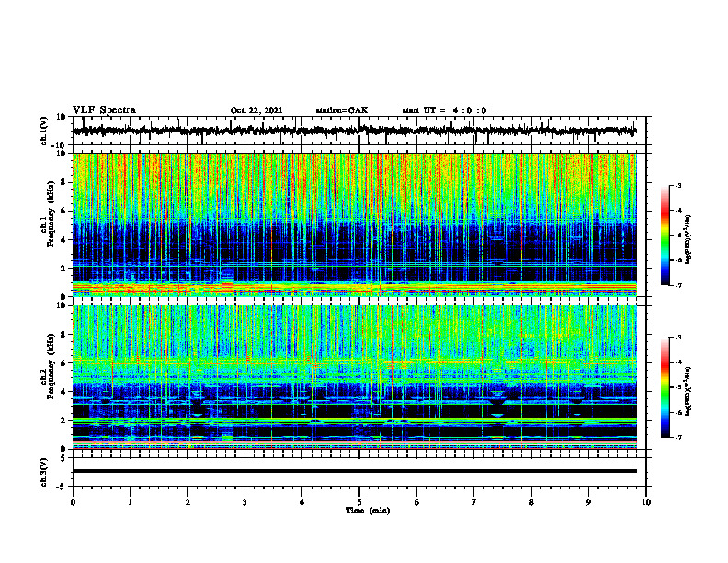Click the "8" kHz tick on ch.2 frequency axis
This screenshot has width=728, height=563.
(64, 335)
